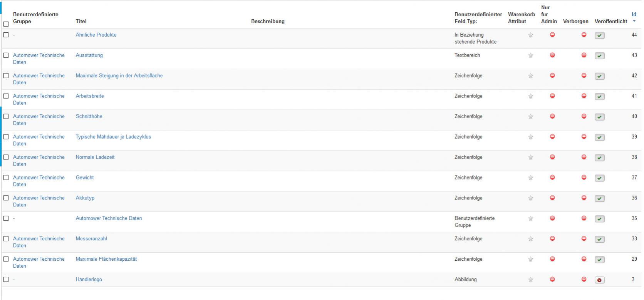Viewport: 644px width, 300px height.
Task: Click the Titel column header
Action: tap(81, 22)
